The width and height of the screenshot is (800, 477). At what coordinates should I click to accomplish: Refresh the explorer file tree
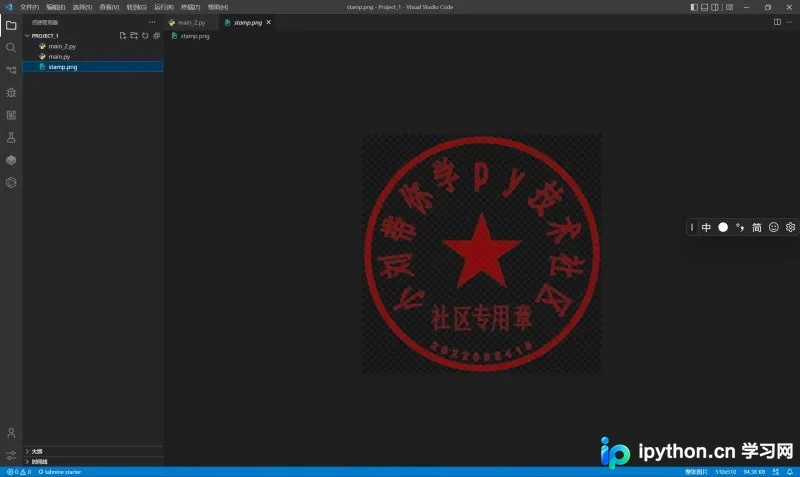[x=145, y=36]
